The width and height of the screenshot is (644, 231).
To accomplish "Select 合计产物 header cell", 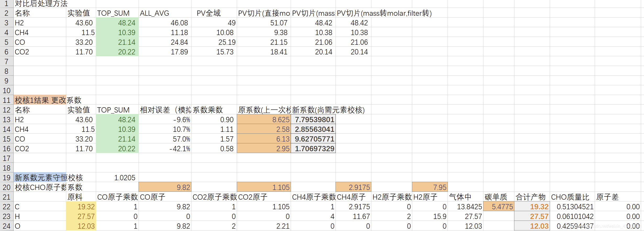I will click(x=532, y=197).
